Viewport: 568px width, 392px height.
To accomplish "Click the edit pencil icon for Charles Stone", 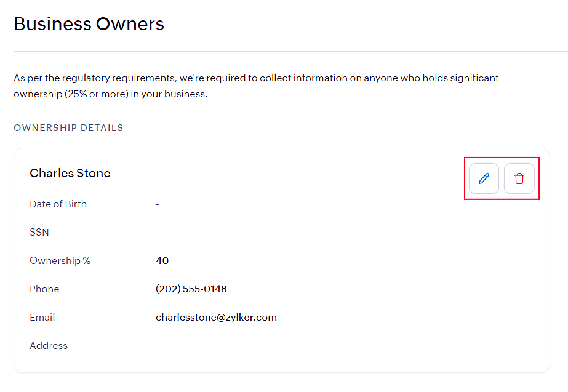I will coord(484,178).
